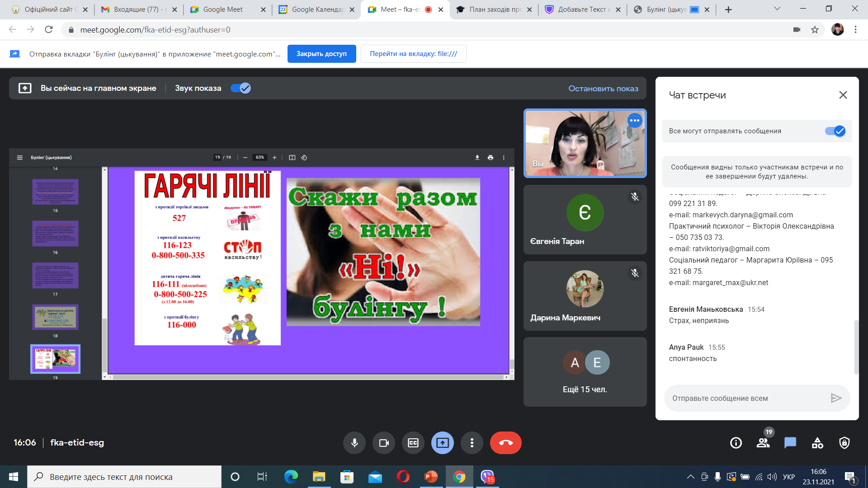The width and height of the screenshot is (868, 488).
Task: Open Chrome profile avatar
Action: point(837,29)
